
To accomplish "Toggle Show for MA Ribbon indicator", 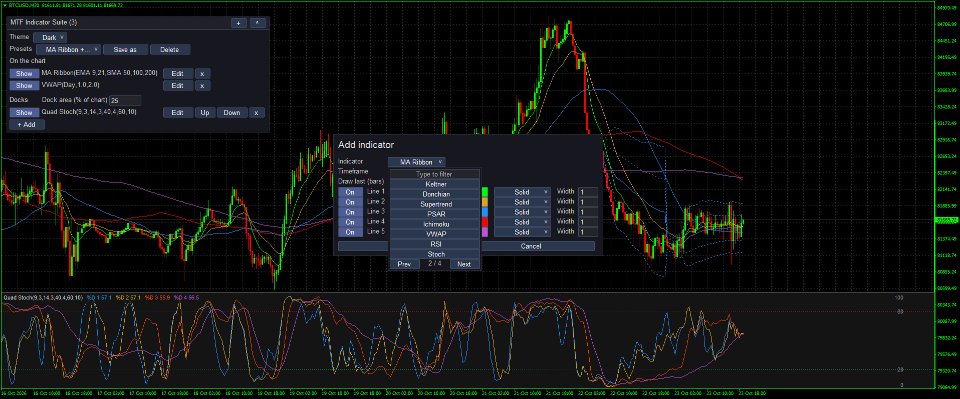I will tap(24, 73).
